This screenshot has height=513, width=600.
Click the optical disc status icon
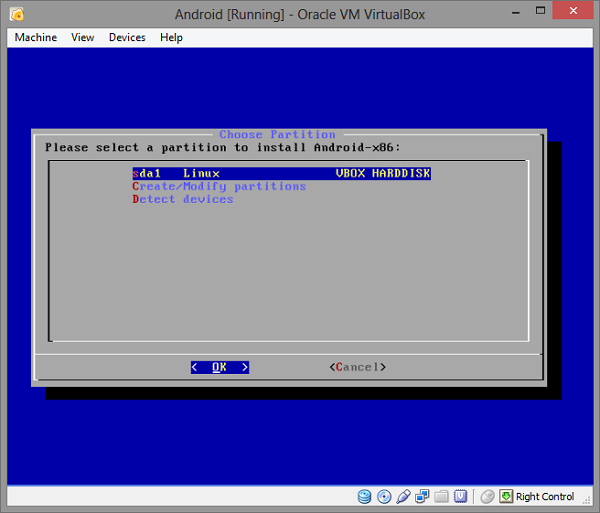coord(384,497)
